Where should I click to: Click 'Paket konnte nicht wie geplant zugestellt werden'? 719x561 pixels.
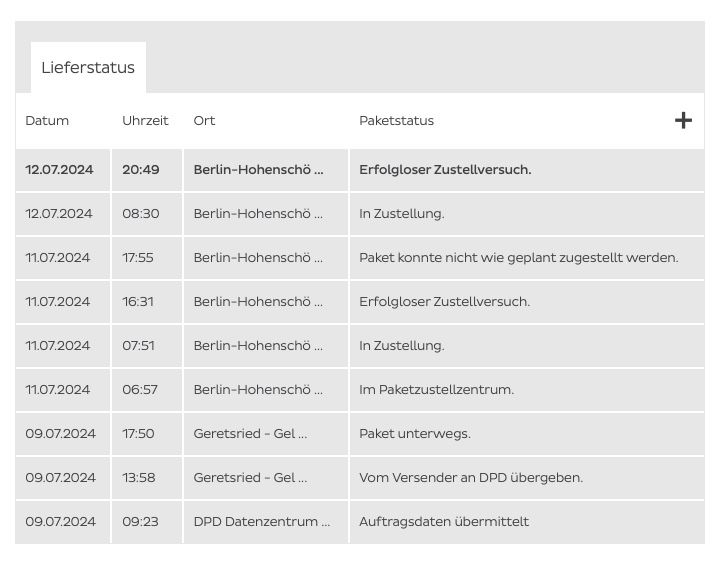[518, 258]
